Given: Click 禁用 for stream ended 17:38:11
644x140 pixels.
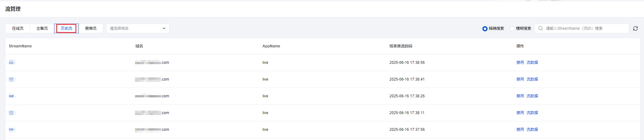Looking at the screenshot, I should click(520, 113).
